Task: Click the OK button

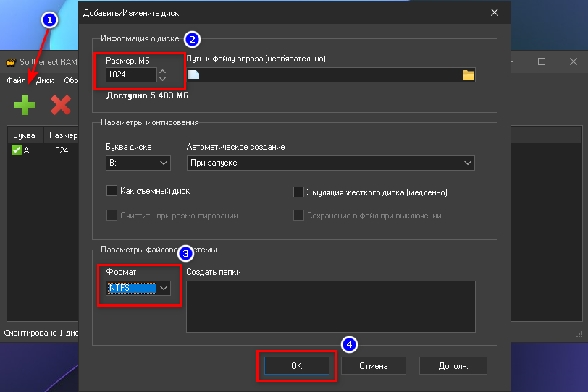Action: [x=296, y=366]
